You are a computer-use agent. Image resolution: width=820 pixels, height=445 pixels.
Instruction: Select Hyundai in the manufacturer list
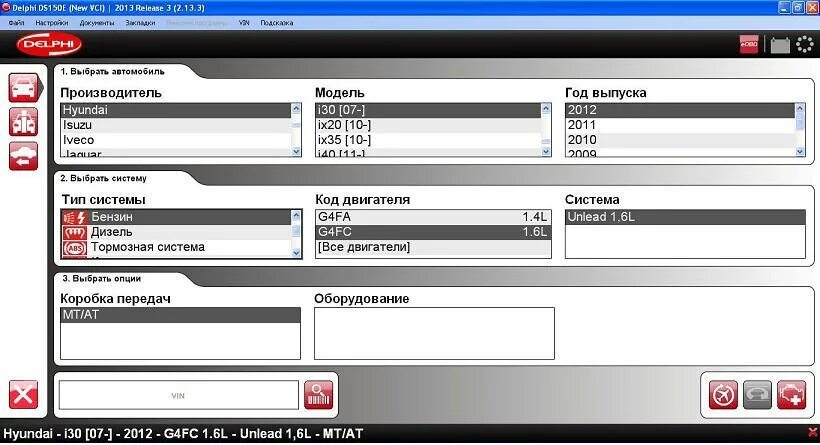tap(176, 110)
